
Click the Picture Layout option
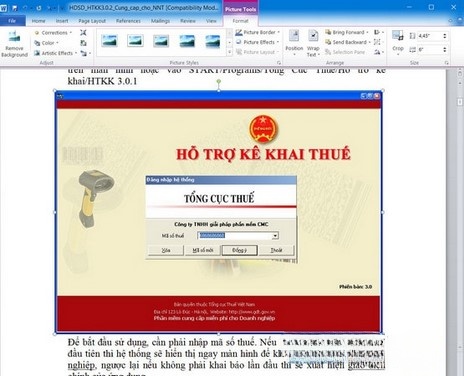[257, 52]
